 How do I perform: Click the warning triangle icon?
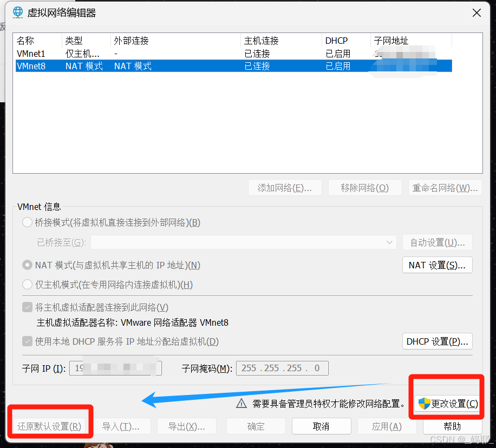coord(242,404)
